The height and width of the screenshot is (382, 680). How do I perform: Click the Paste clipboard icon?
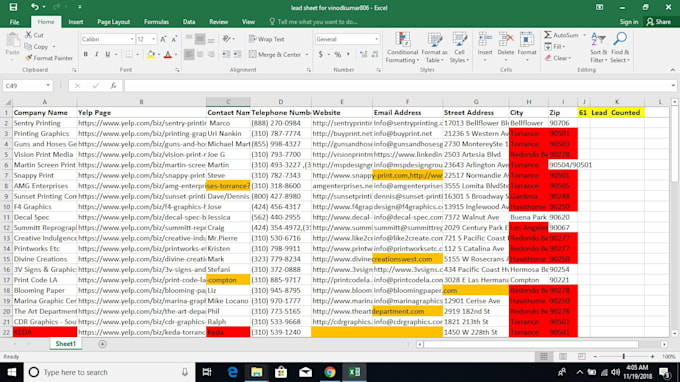(x=13, y=40)
